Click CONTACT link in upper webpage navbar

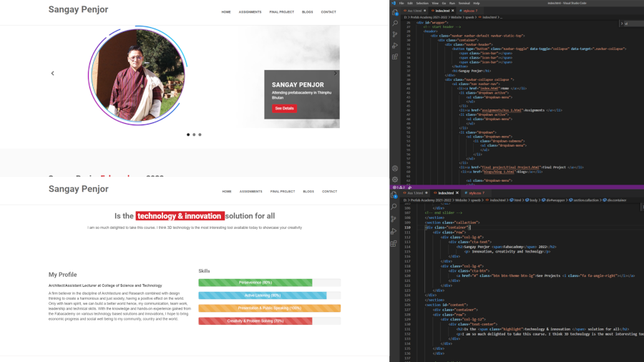[x=328, y=12]
